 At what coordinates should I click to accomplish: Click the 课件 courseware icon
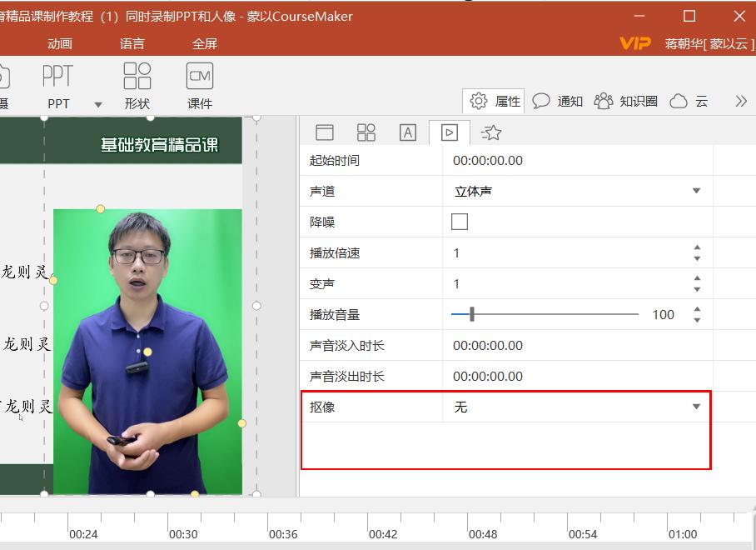point(200,77)
